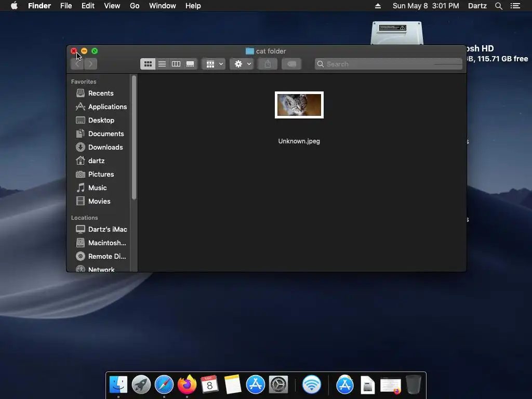This screenshot has height=399, width=532.
Task: Open App Store left of System Preferences
Action: click(x=255, y=384)
